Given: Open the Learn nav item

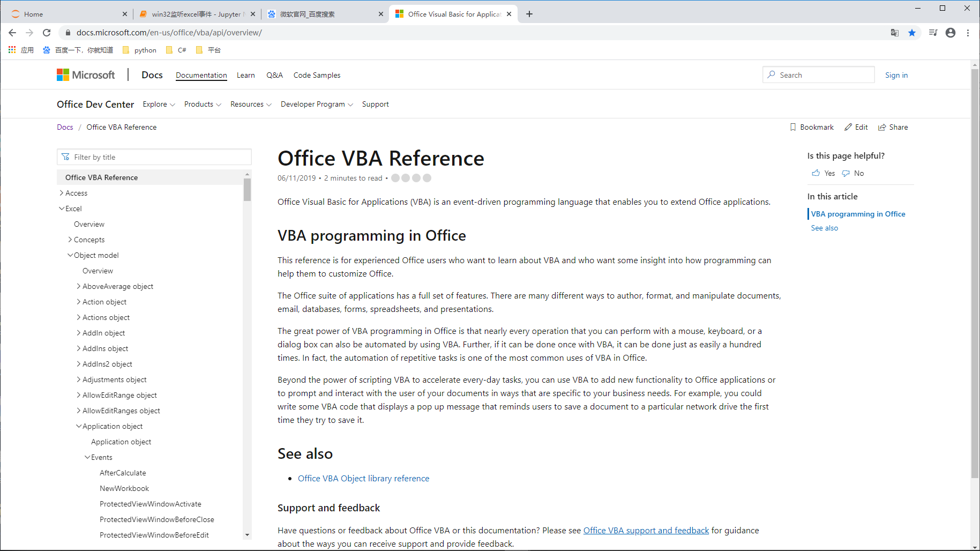Looking at the screenshot, I should 246,75.
